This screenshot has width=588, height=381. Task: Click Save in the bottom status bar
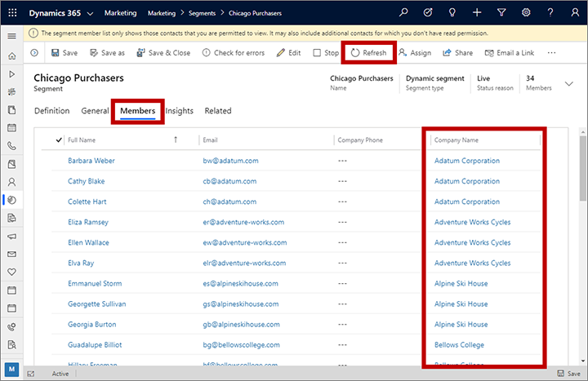569,374
